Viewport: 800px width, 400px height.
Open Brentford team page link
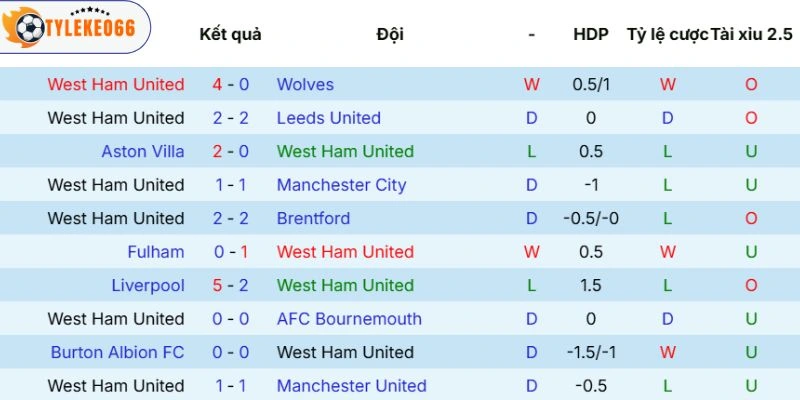(313, 218)
